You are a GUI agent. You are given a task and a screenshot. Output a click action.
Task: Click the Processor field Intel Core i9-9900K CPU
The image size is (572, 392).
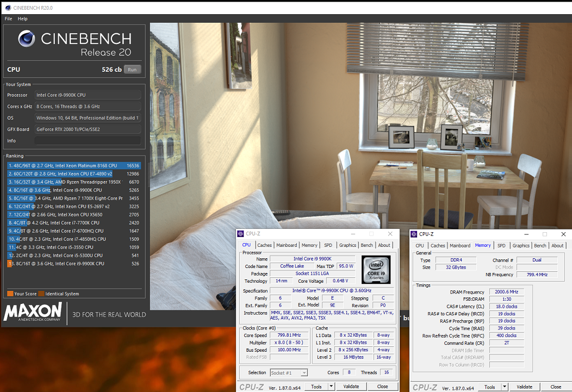(88, 95)
